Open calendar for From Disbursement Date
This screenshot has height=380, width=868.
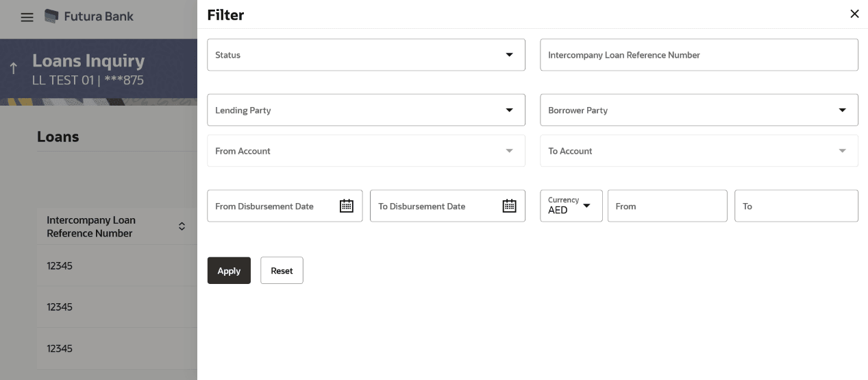pyautogui.click(x=347, y=206)
